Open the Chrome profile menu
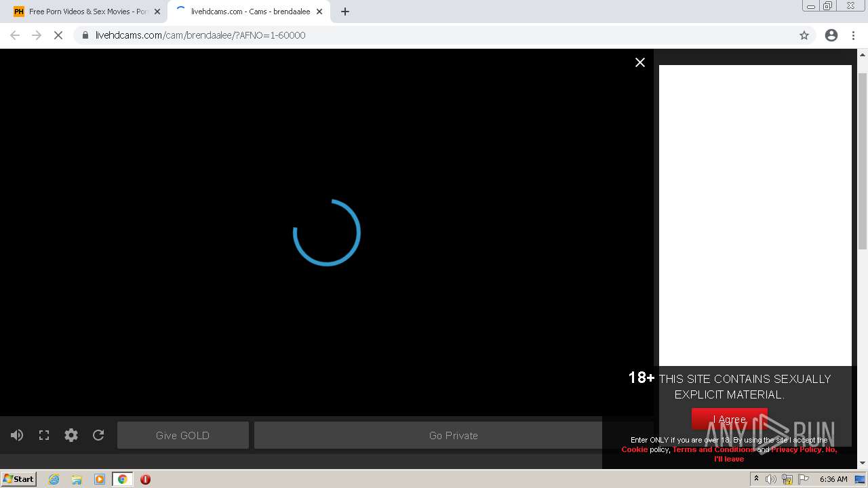The height and width of the screenshot is (488, 868). 831,35
